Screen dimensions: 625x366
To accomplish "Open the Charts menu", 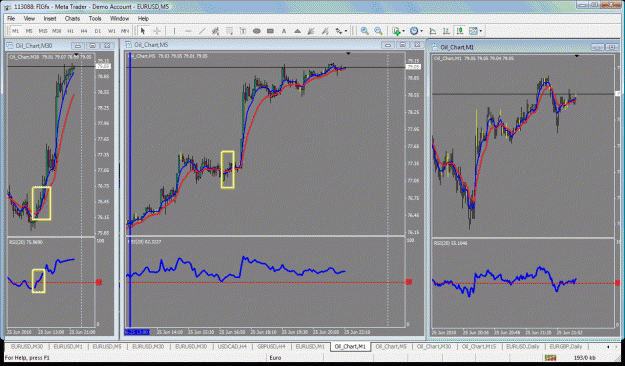I will (x=72, y=18).
